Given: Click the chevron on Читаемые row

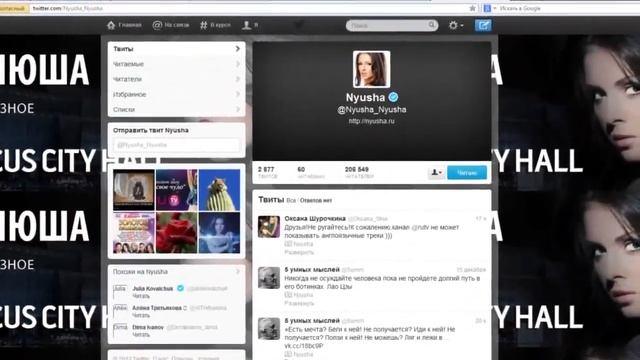Looking at the screenshot, I should point(238,64).
